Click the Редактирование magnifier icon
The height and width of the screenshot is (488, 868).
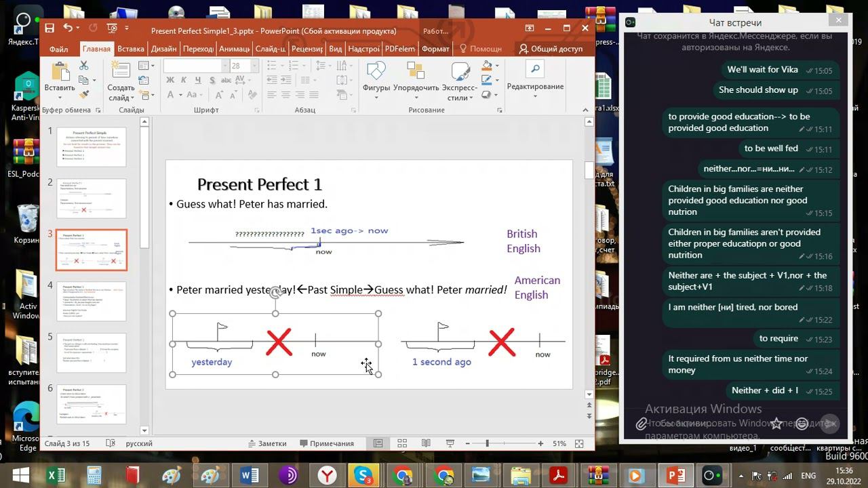pos(535,69)
